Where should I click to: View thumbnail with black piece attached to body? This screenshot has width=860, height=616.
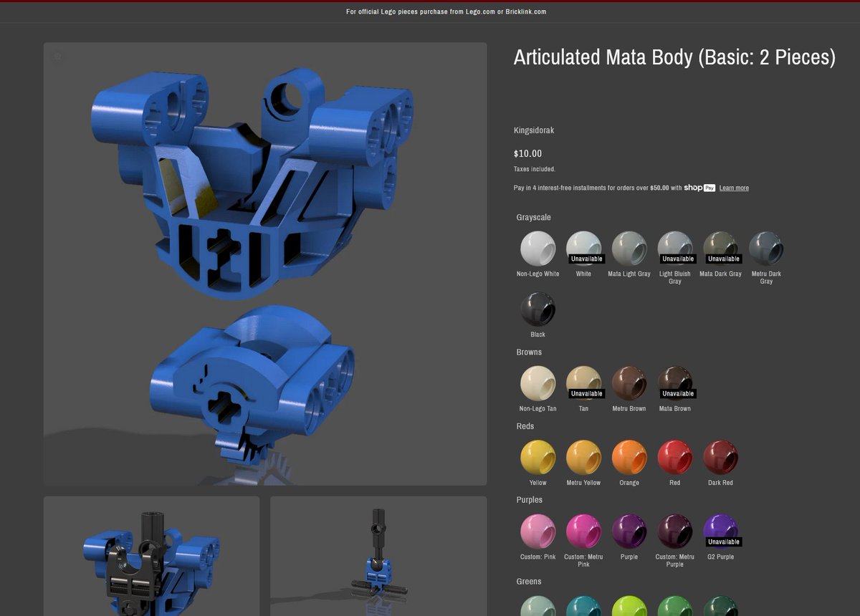click(x=151, y=556)
